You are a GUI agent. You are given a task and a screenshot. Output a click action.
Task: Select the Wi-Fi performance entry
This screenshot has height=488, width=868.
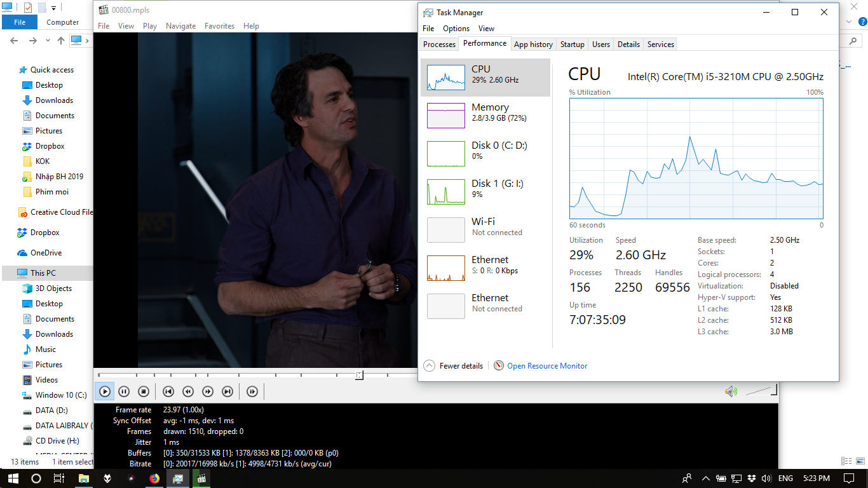point(485,230)
